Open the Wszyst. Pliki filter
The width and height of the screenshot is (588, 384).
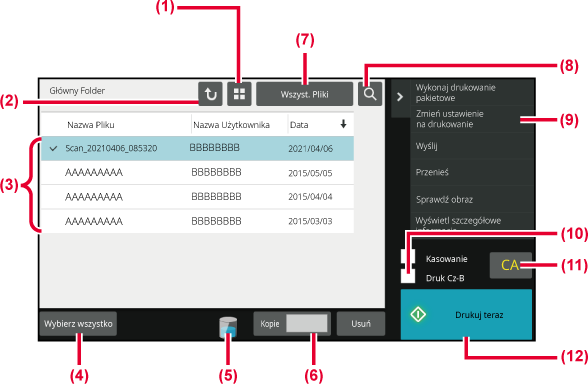304,94
